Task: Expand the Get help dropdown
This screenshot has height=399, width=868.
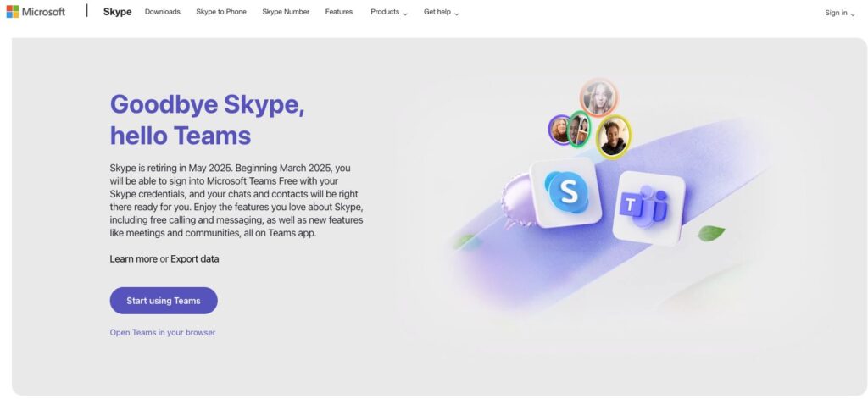Action: [441, 12]
